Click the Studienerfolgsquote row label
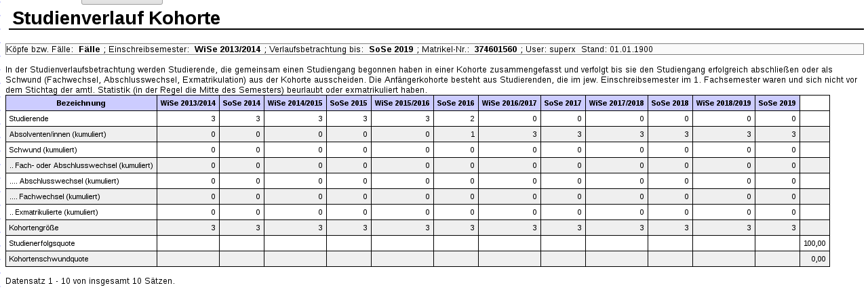Viewport: 868px width, 294px height. 42,243
